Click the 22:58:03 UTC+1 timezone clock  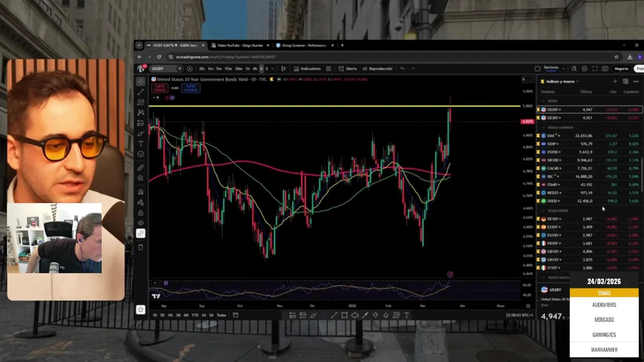click(519, 315)
